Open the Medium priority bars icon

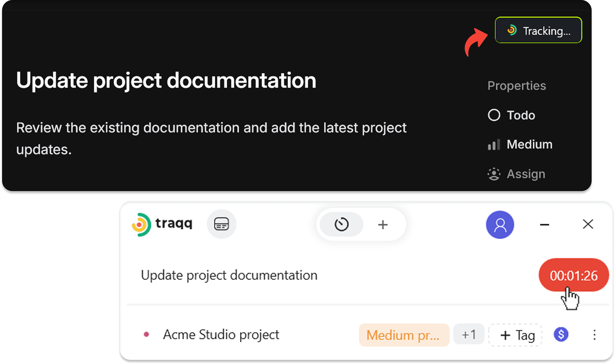pos(494,145)
